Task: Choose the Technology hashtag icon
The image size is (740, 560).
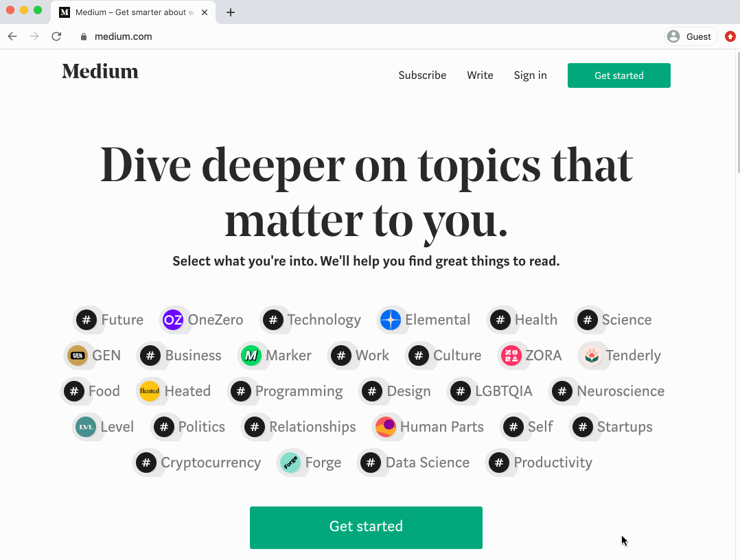Action: [x=273, y=320]
